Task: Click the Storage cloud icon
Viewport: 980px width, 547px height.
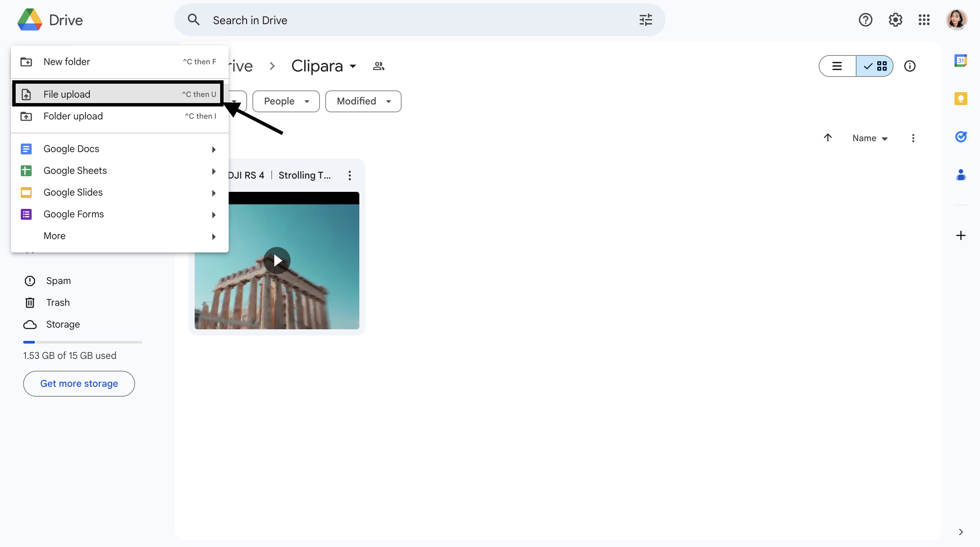Action: click(30, 324)
